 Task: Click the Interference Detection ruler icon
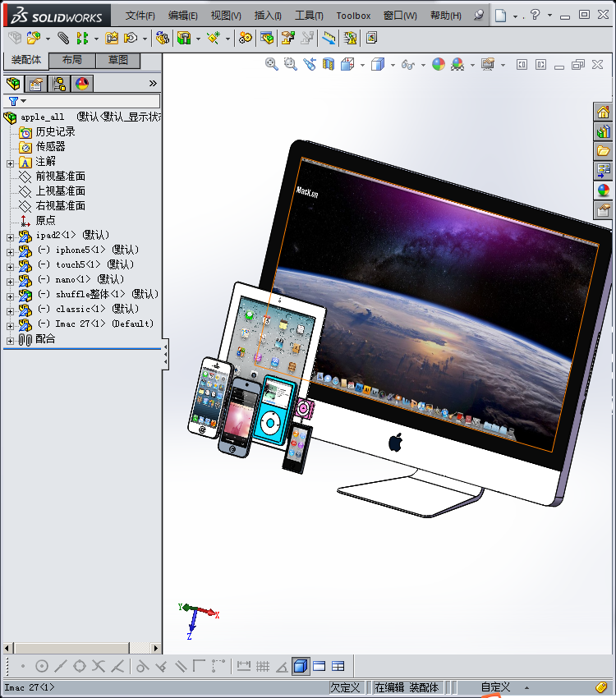tap(329, 39)
